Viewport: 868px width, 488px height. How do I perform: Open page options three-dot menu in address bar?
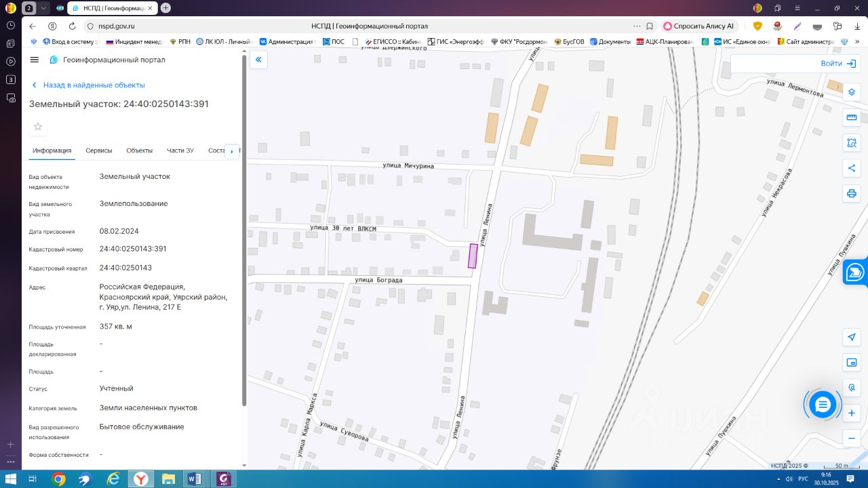click(x=636, y=26)
